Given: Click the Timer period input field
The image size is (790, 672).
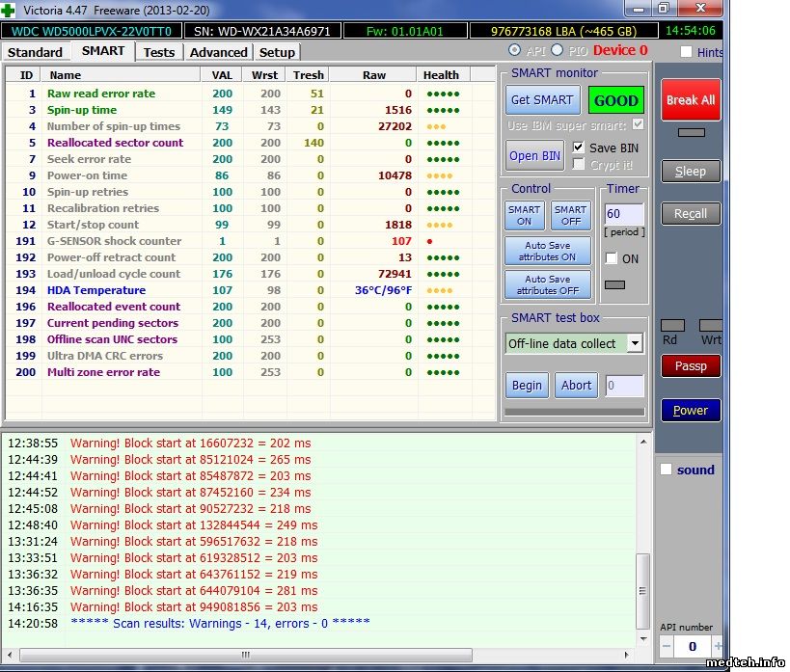Looking at the screenshot, I should click(623, 214).
